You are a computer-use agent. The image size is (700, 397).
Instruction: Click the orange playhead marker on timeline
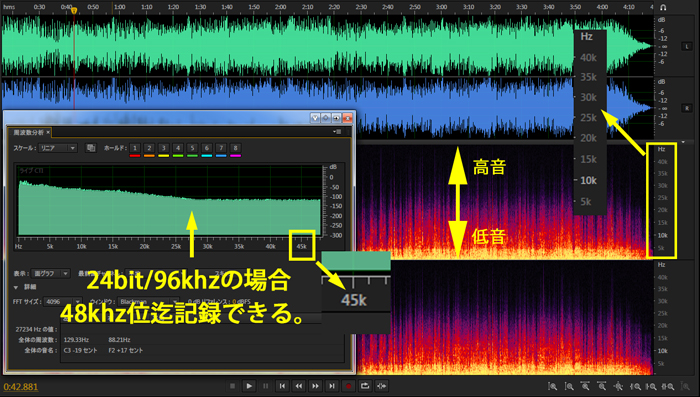click(x=74, y=10)
